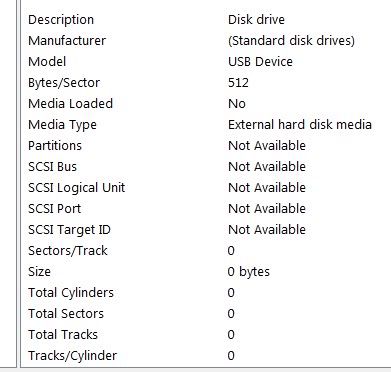Select the Model row label

(x=47, y=62)
